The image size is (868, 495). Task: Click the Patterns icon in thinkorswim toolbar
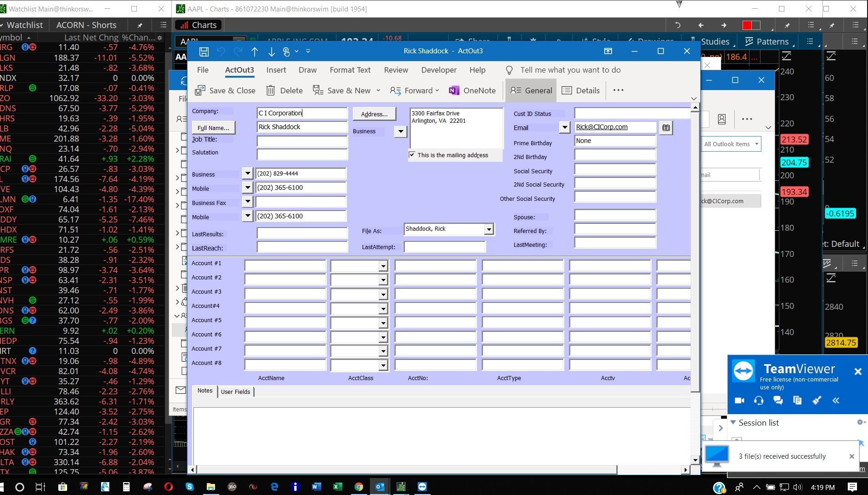point(749,41)
